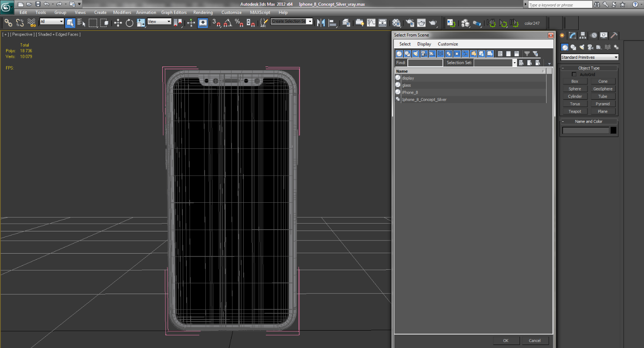Open Customize menu in Select From Scene

pyautogui.click(x=448, y=44)
